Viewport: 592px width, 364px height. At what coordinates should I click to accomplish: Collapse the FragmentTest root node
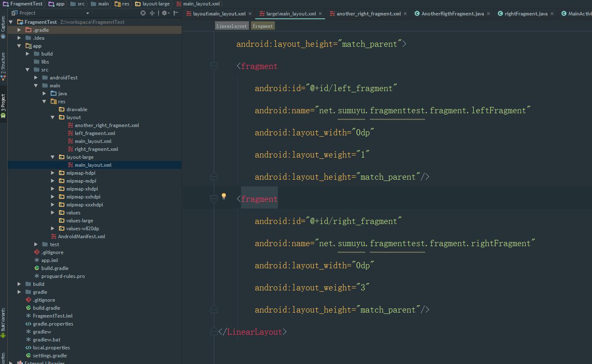point(11,22)
